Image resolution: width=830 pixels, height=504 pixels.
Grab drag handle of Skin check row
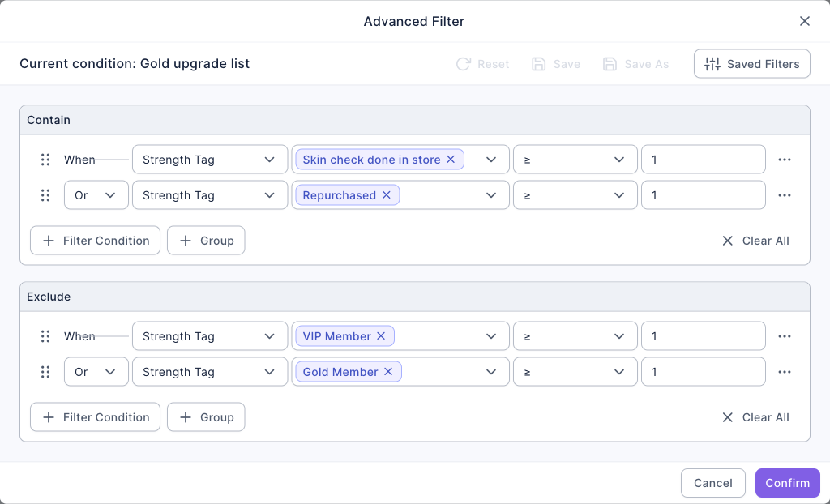point(45,160)
